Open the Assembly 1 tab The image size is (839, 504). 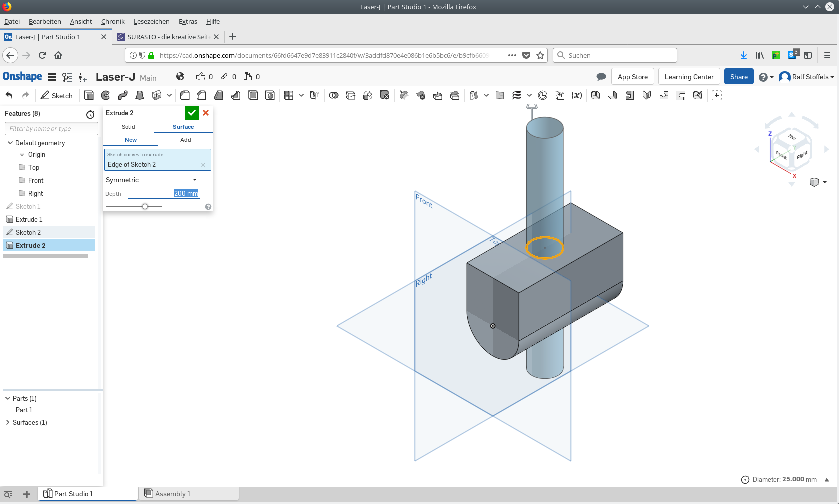173,494
